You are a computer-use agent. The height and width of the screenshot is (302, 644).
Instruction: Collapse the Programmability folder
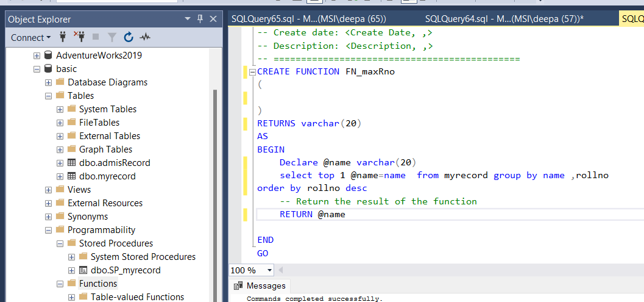pyautogui.click(x=49, y=230)
